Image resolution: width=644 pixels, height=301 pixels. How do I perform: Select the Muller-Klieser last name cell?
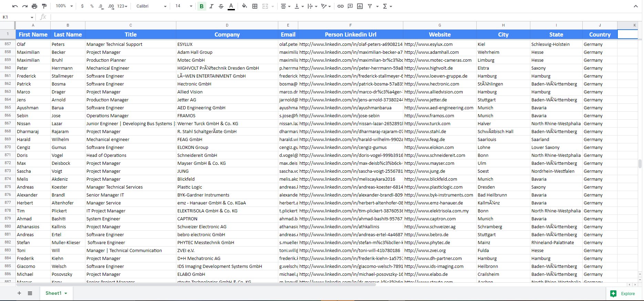68,242
